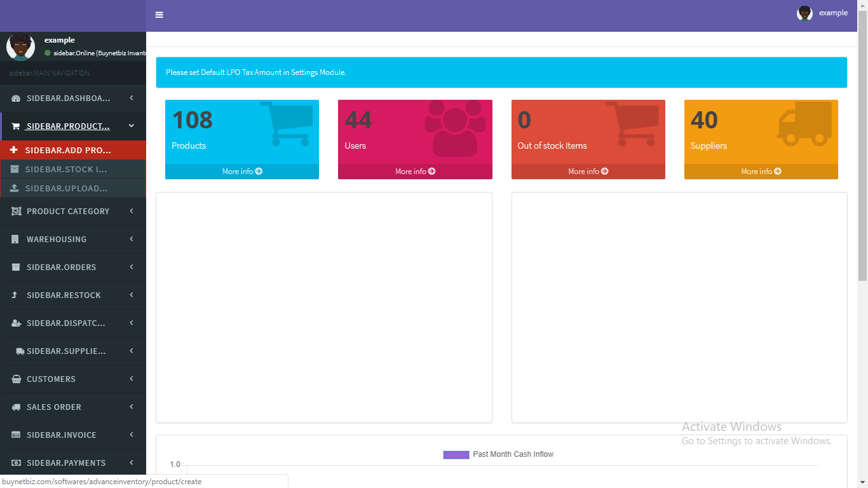Click the archive icon next to Sidebar.Stock
868x488 pixels.
coord(14,170)
